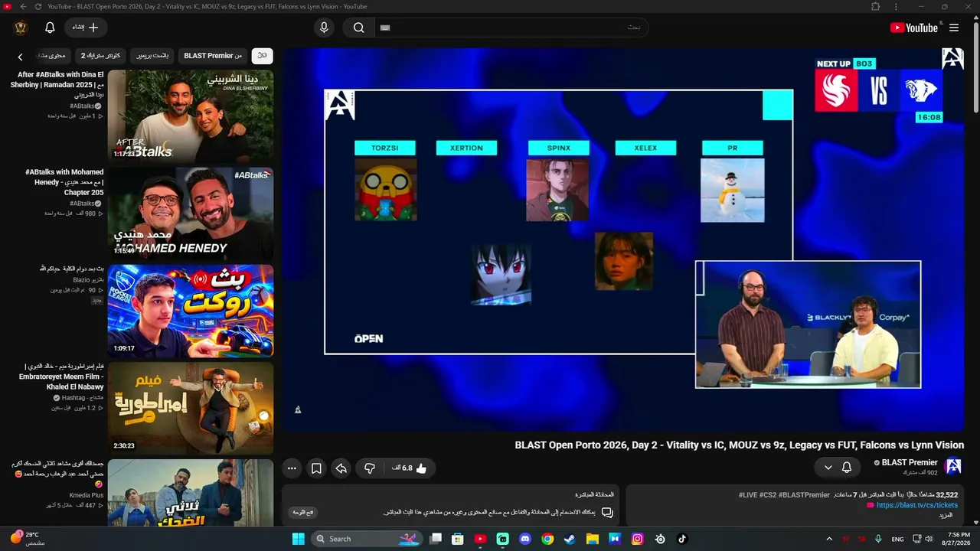Open the Mohamed Henedy ABtalks thumbnail
This screenshot has width=980, height=551.
point(191,214)
